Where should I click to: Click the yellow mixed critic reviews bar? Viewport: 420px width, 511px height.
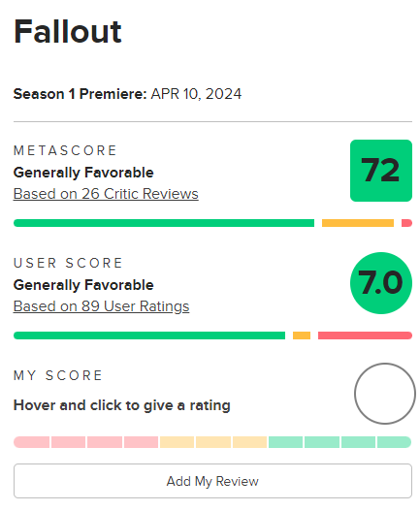[x=358, y=223]
